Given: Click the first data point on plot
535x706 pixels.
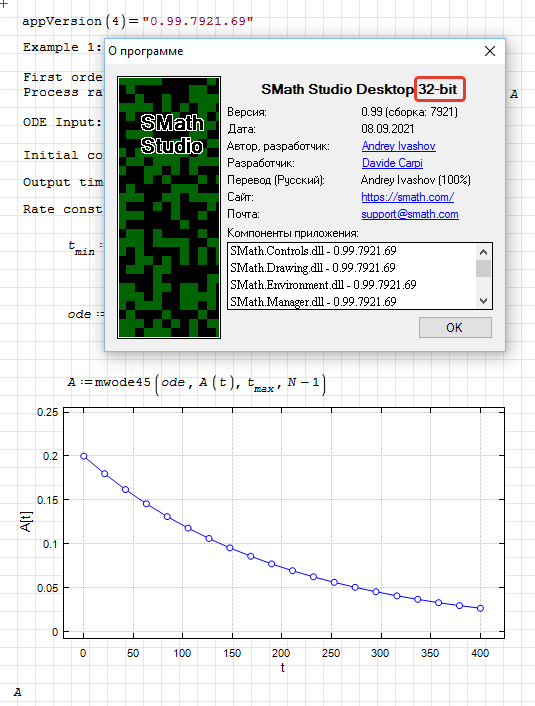Looking at the screenshot, I should [x=84, y=456].
